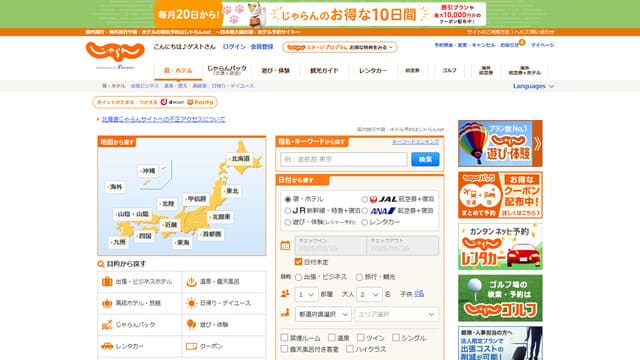Select the JAL 航空券+宿泊 radio button
Viewport: 640px width, 360px height.
364,199
